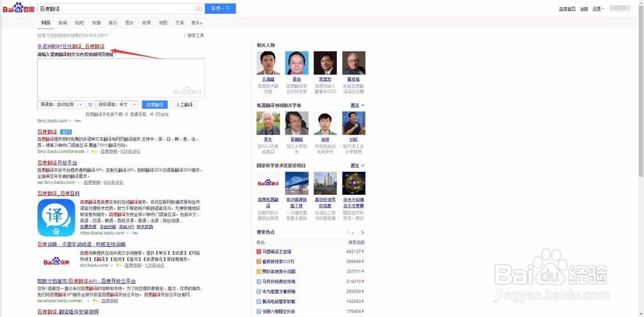The height and width of the screenshot is (317, 644).
Task: Switch to the 视频 tab
Action: 146,23
